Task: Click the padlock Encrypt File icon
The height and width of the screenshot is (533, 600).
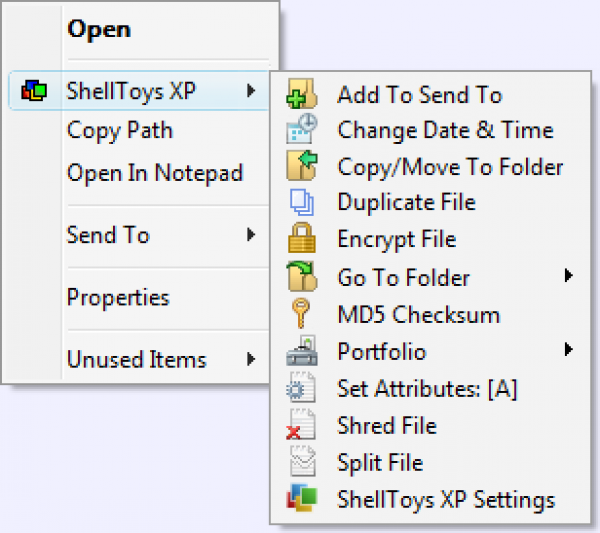Action: click(x=301, y=240)
